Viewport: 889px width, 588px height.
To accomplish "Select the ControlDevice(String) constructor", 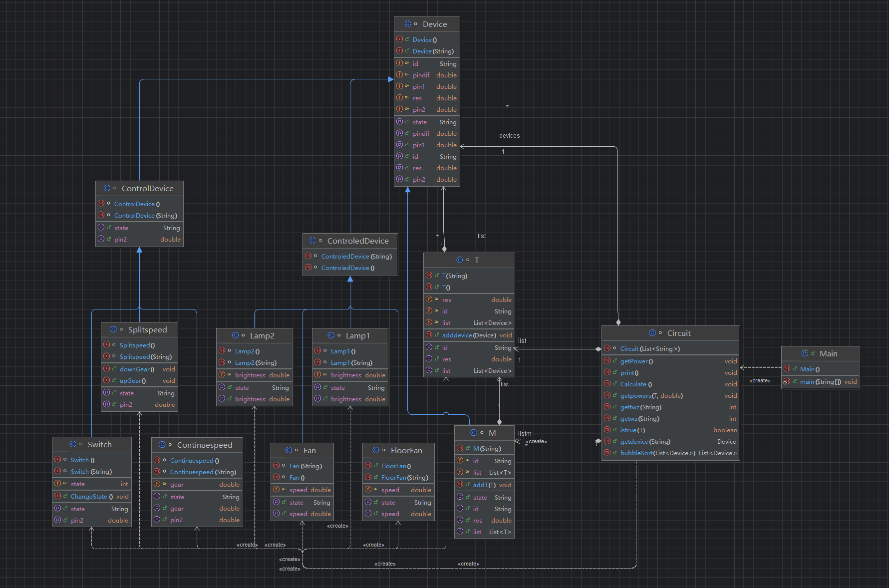I will tap(139, 215).
